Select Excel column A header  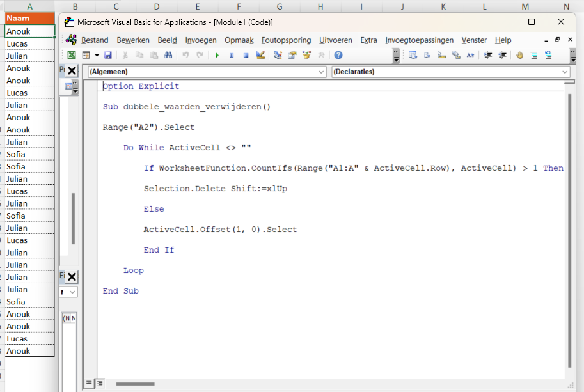(x=29, y=6)
